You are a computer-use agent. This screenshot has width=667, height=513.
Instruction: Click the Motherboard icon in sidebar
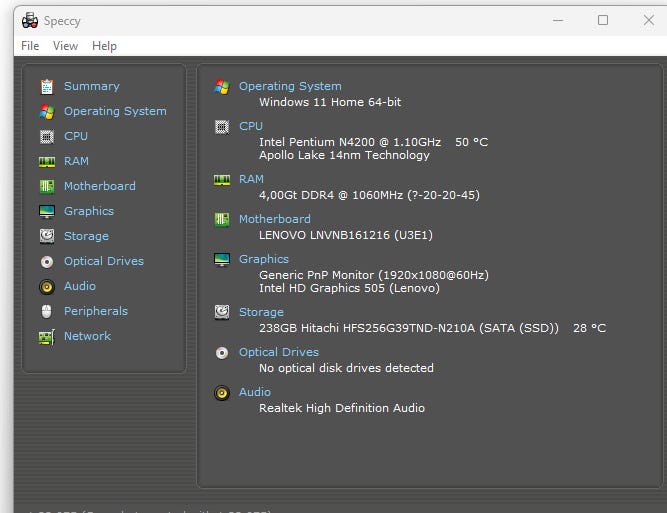click(47, 186)
